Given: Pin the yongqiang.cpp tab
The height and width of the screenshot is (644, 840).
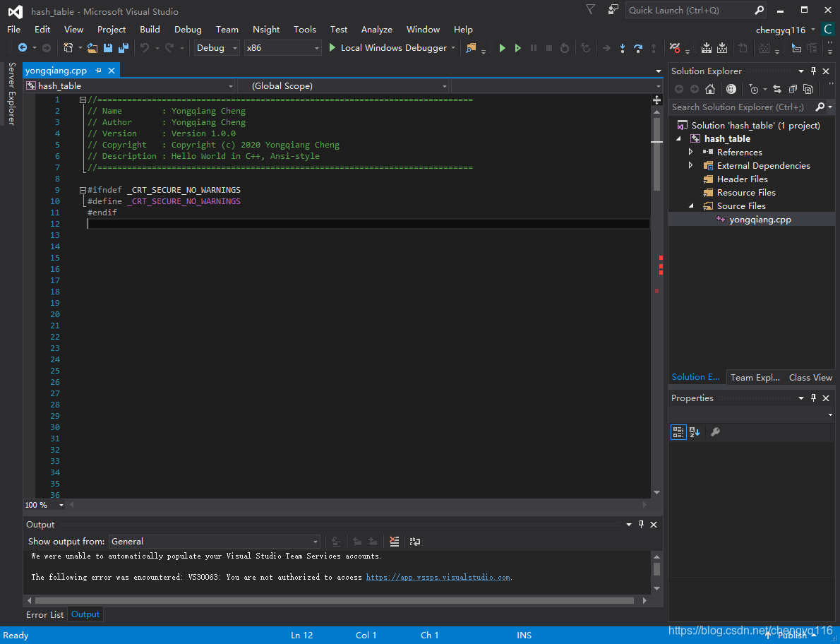Looking at the screenshot, I should [x=98, y=70].
